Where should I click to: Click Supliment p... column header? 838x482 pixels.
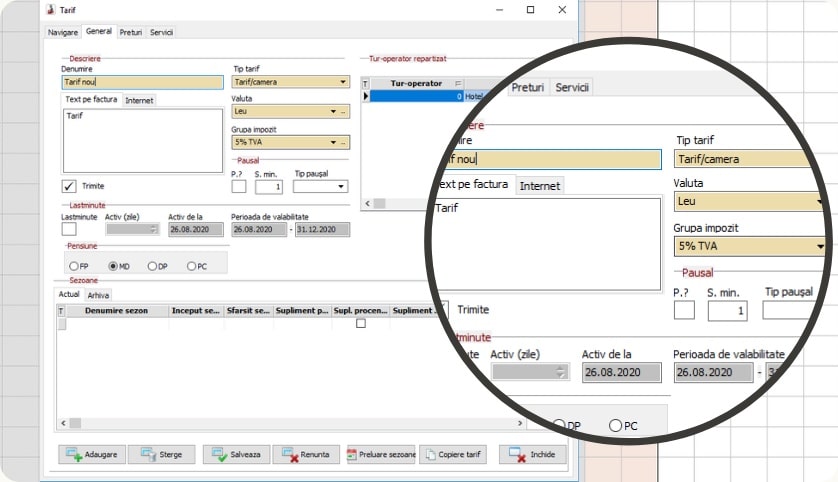point(302,310)
